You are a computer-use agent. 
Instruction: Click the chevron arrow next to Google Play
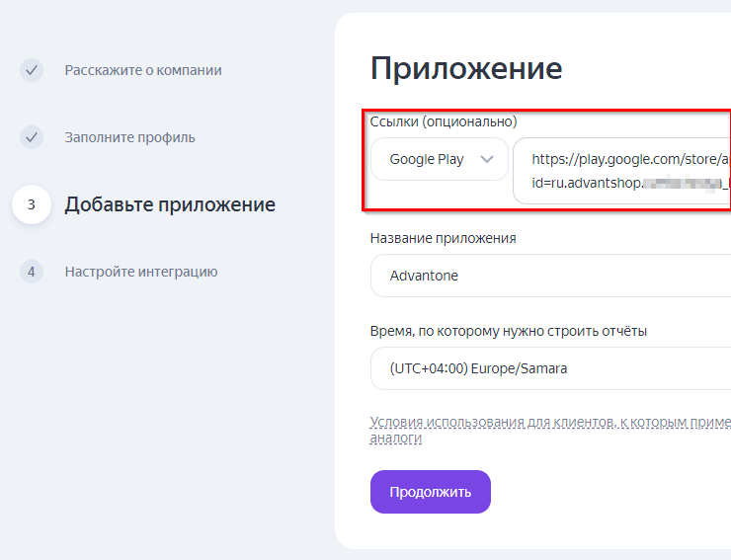pyautogui.click(x=487, y=159)
